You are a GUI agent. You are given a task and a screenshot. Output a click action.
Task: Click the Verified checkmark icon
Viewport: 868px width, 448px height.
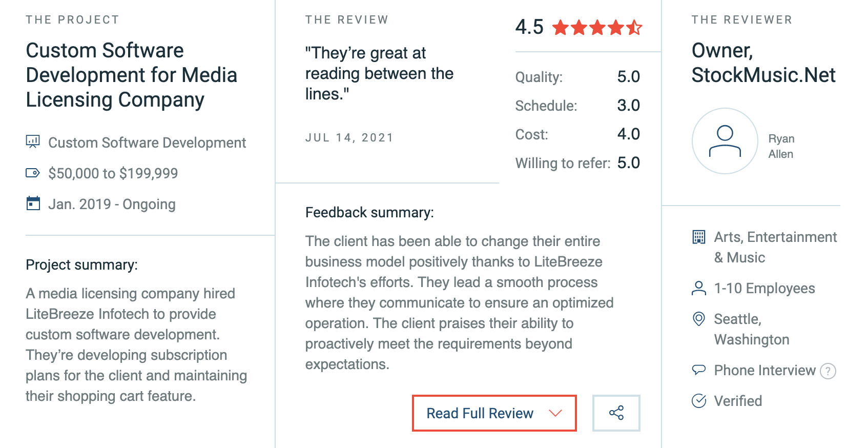click(699, 400)
